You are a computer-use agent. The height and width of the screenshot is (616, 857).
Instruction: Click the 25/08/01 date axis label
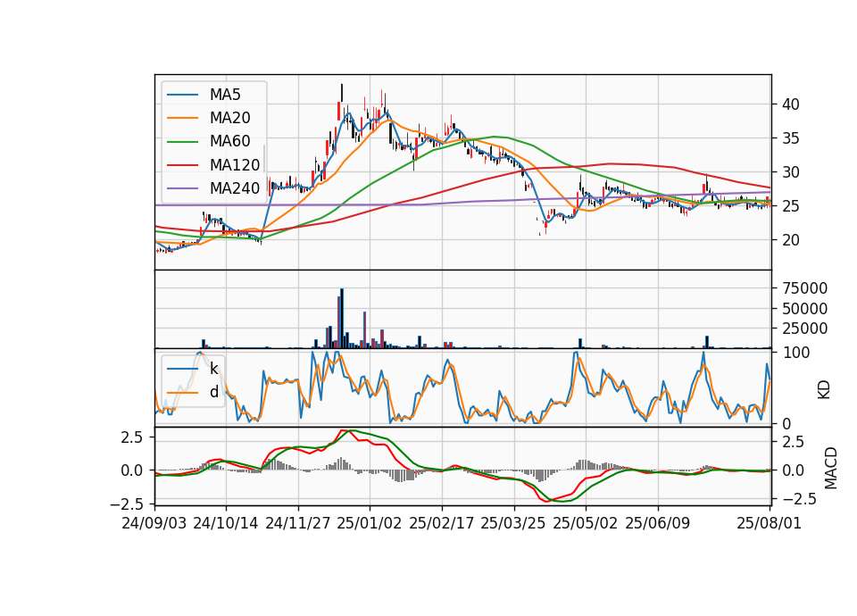pyautogui.click(x=770, y=523)
